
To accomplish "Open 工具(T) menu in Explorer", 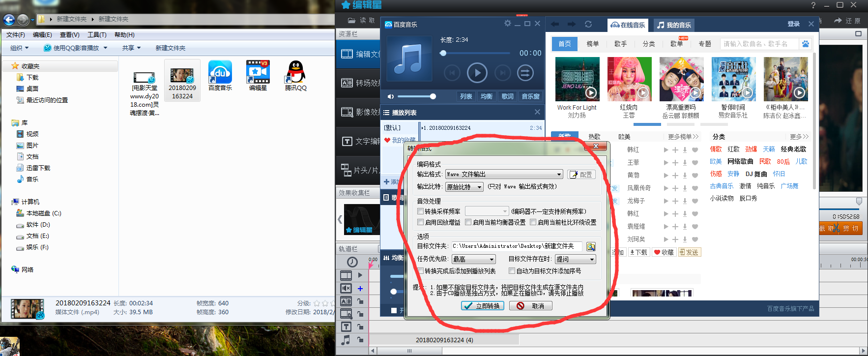I will tap(97, 35).
